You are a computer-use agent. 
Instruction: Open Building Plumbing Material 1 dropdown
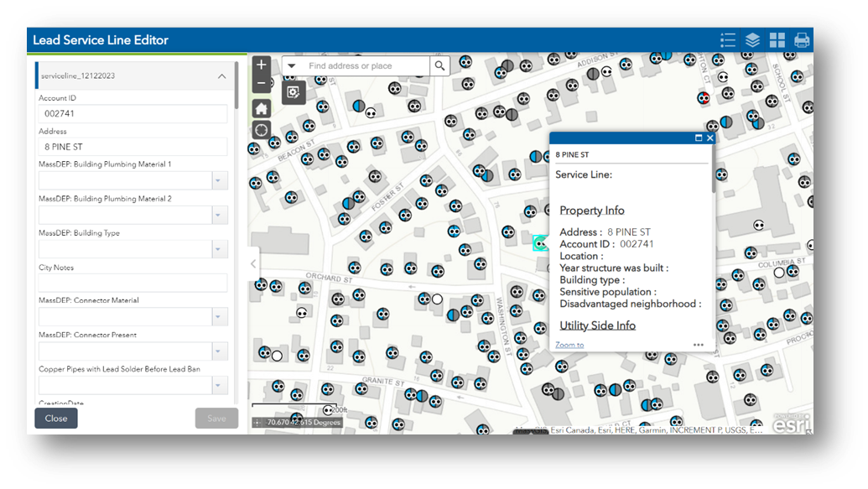coord(219,180)
